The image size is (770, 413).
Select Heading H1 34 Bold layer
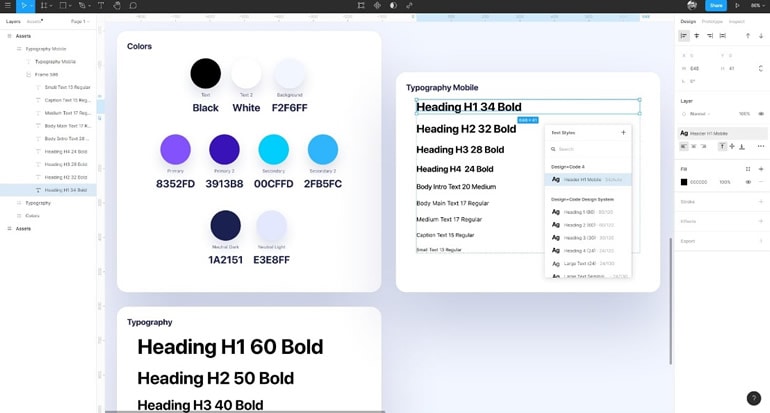pyautogui.click(x=48, y=190)
